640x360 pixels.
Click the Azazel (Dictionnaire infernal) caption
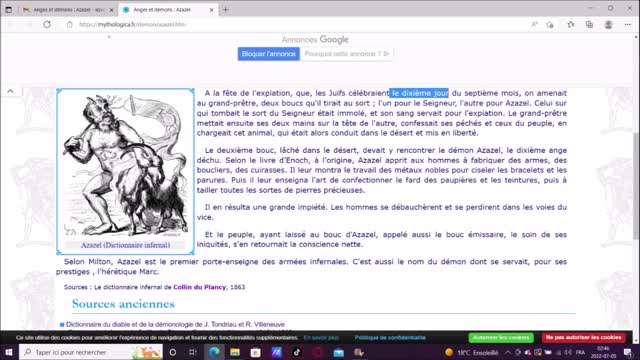point(125,245)
